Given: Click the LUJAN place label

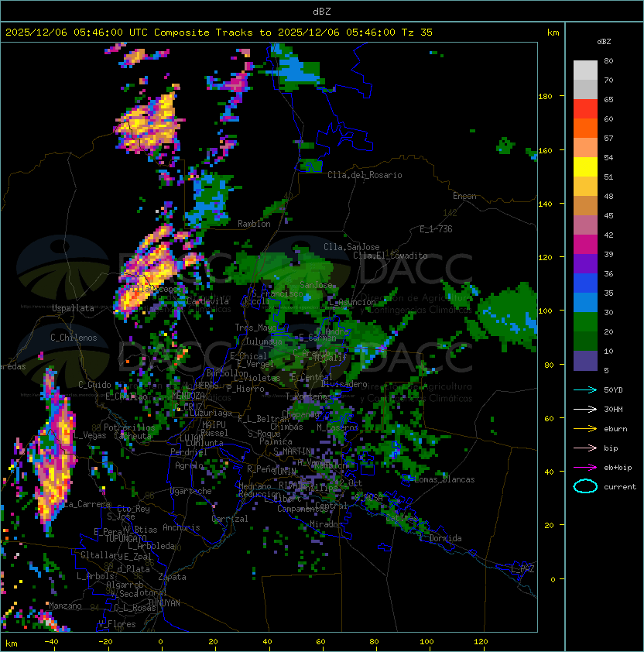Looking at the screenshot, I should pos(191,438).
